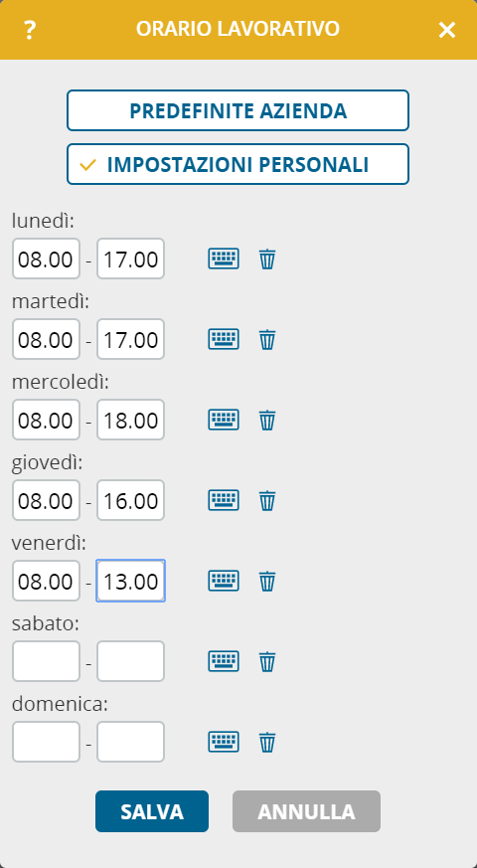Remove martedì hours with trash icon

[x=267, y=339]
